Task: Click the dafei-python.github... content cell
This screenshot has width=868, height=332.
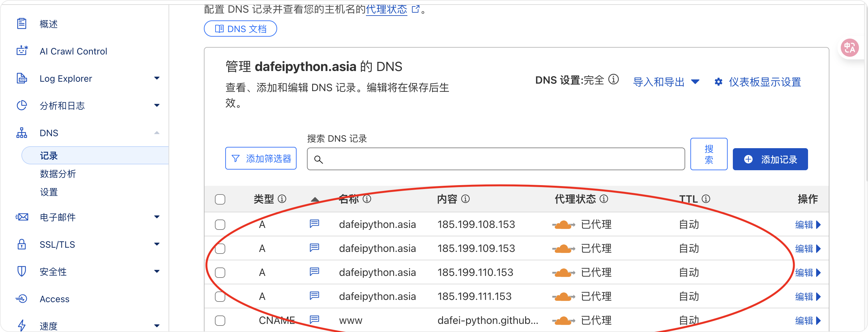Action: (x=487, y=320)
